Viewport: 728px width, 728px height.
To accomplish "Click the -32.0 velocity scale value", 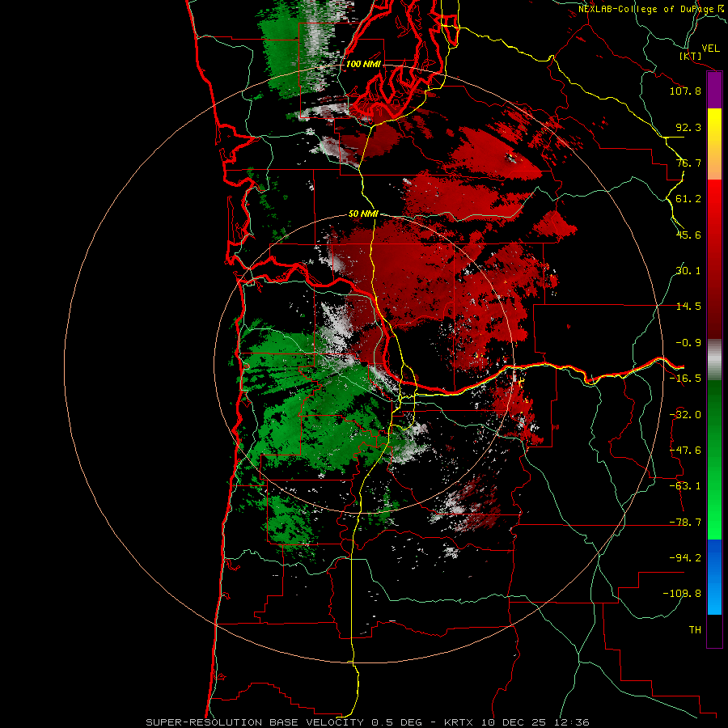I will (x=685, y=415).
